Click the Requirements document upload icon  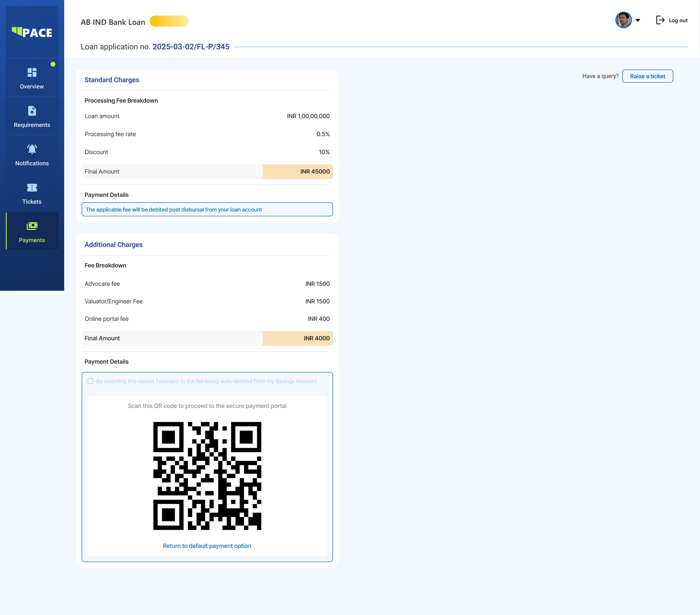coord(32,111)
